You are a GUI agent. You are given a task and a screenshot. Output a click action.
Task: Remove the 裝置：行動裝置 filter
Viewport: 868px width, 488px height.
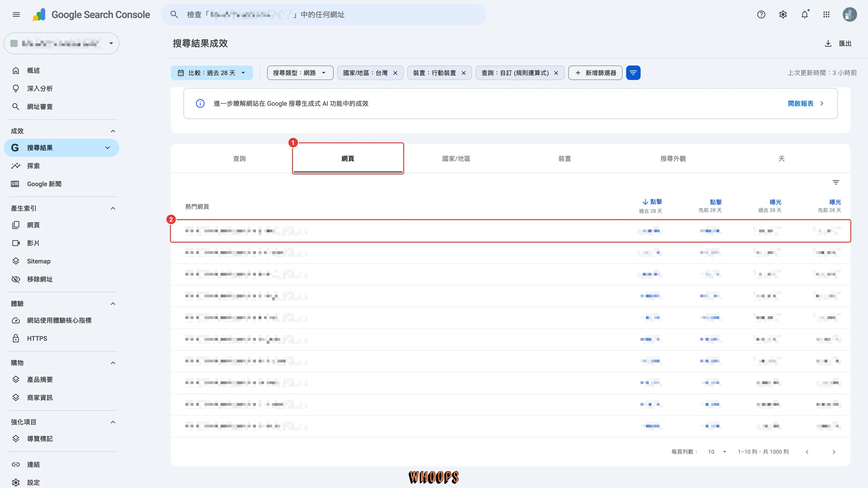[463, 73]
